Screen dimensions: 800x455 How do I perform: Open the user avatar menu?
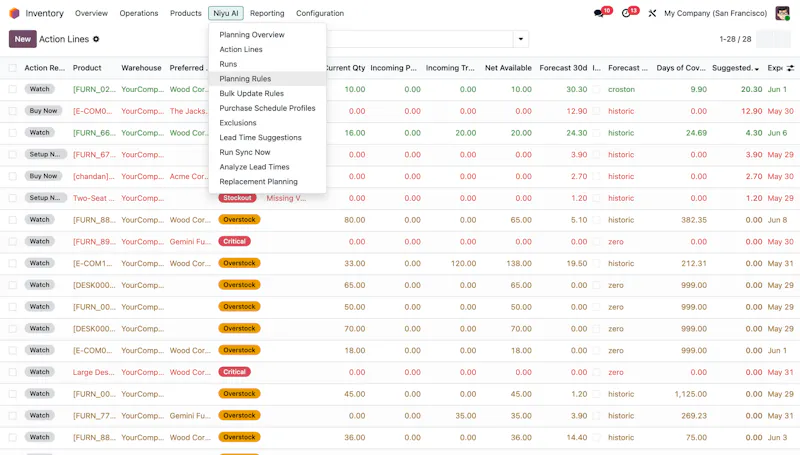point(782,13)
